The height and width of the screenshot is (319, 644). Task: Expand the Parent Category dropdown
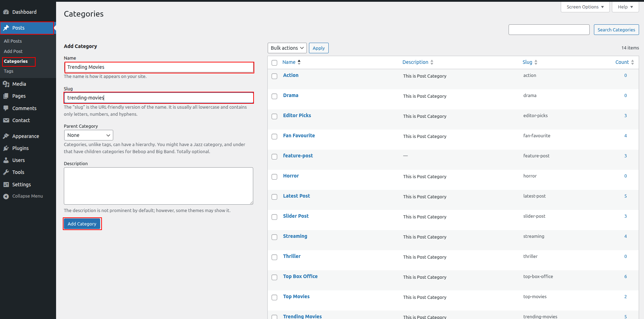[x=89, y=135]
